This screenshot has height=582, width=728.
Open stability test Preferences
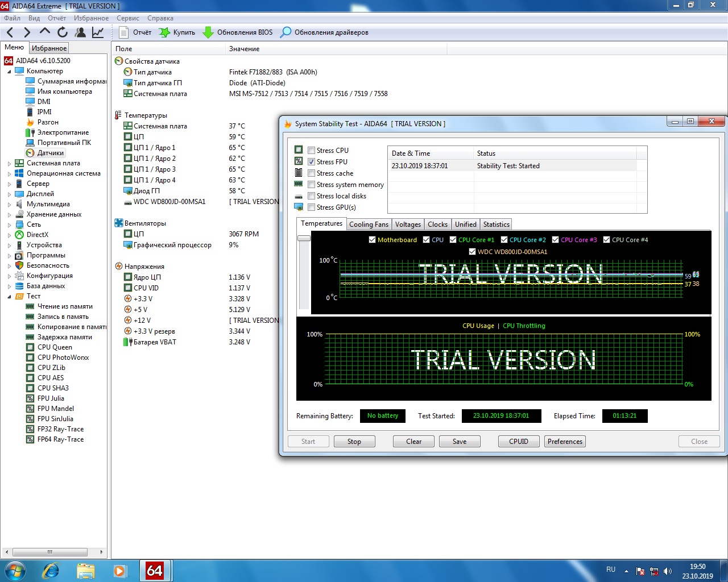(x=565, y=442)
